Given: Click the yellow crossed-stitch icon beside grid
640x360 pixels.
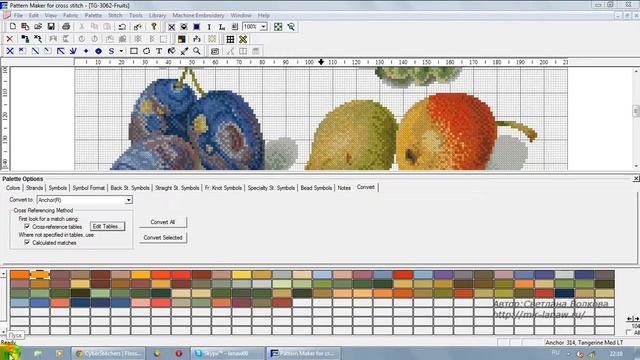Looking at the screenshot, I should click(243, 39).
